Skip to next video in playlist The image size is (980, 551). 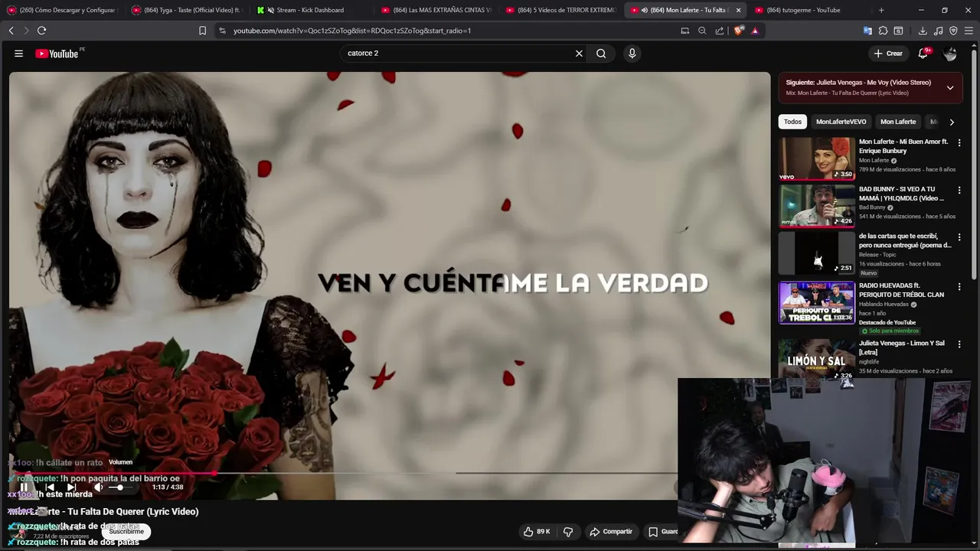pyautogui.click(x=71, y=487)
